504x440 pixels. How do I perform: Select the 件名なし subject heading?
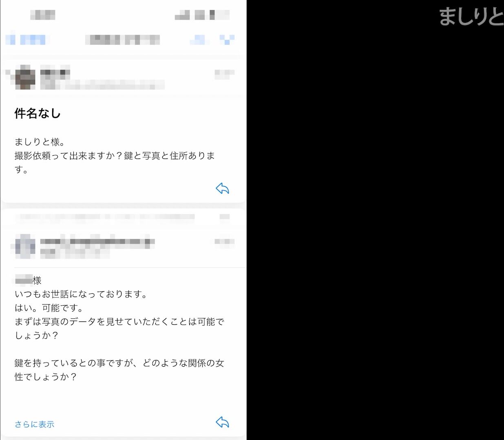coord(38,113)
